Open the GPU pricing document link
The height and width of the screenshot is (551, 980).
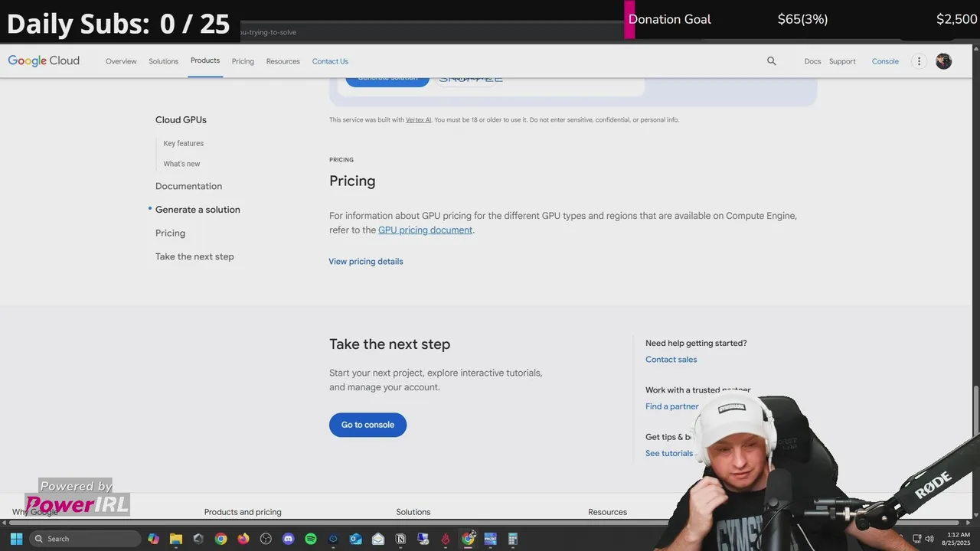pyautogui.click(x=425, y=230)
